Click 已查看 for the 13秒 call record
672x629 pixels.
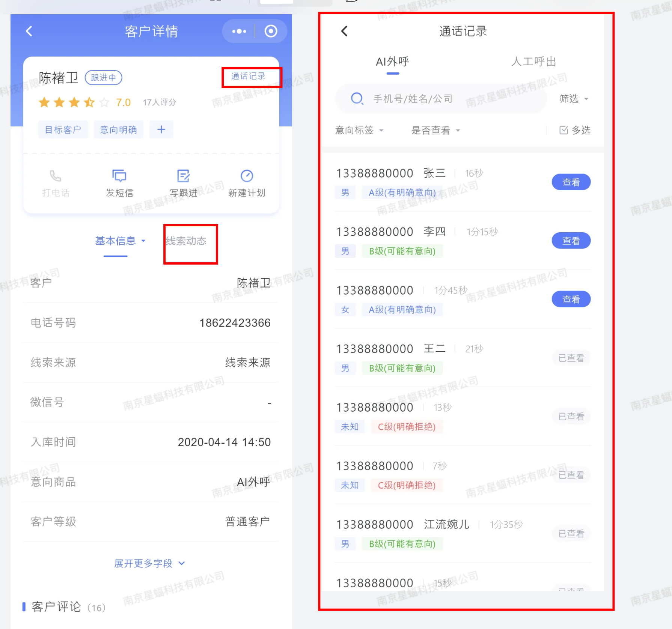click(x=571, y=416)
